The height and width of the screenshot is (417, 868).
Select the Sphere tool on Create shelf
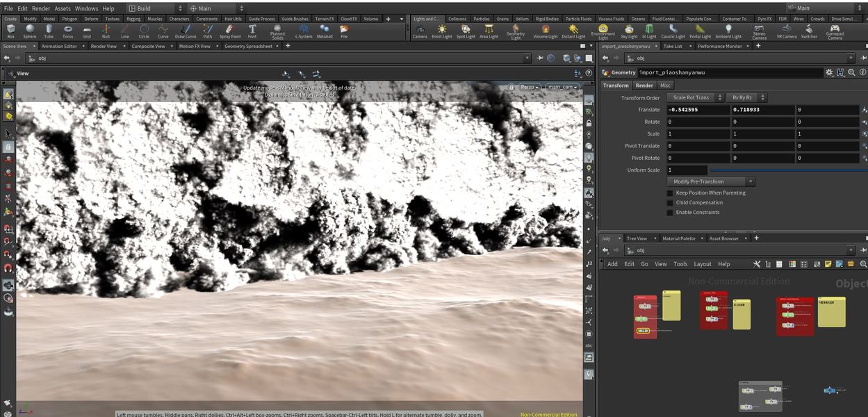pyautogui.click(x=29, y=31)
